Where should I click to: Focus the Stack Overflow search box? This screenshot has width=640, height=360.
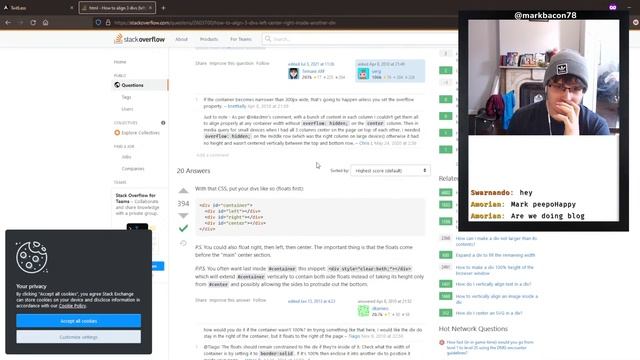(x=359, y=39)
